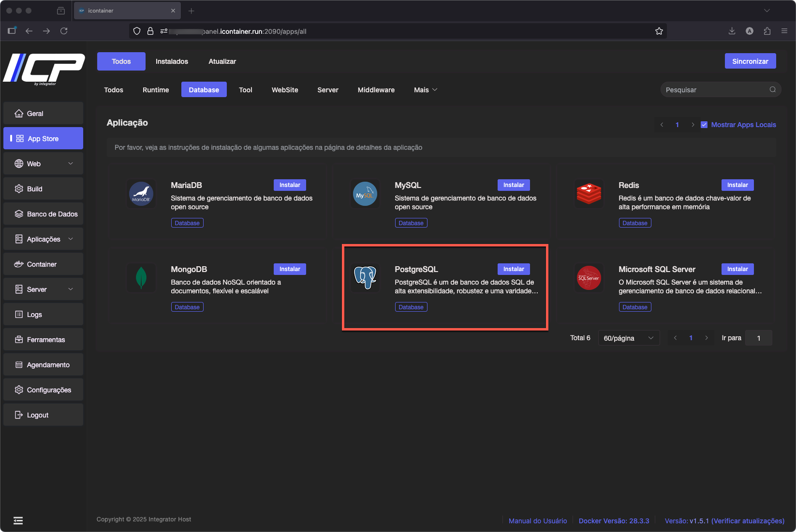Open the Manual do Usuário link
Image resolution: width=796 pixels, height=532 pixels.
pos(538,521)
